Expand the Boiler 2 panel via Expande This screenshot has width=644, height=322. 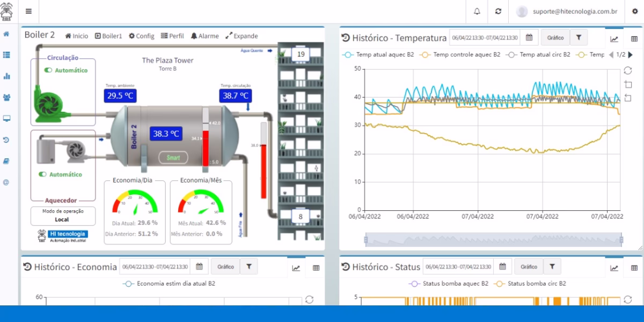pyautogui.click(x=241, y=36)
